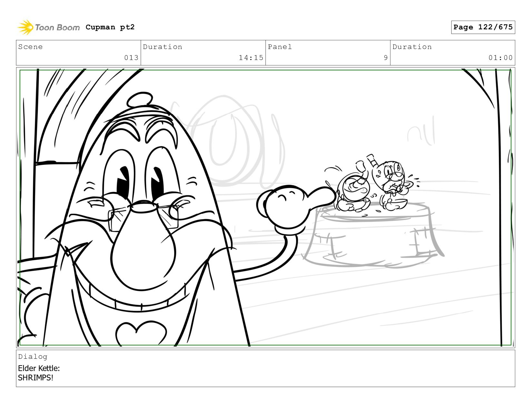The width and height of the screenshot is (532, 411).
Task: Click the Toon Boom logo
Action: pyautogui.click(x=48, y=27)
